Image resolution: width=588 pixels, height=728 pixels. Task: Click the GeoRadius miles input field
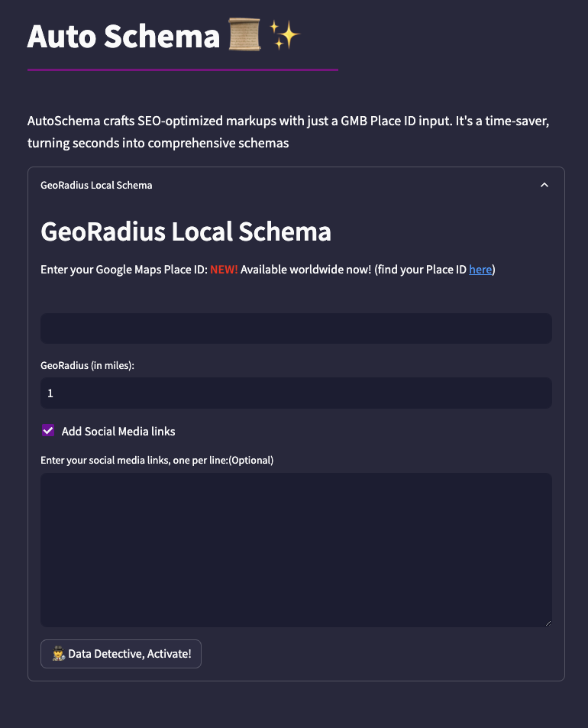[296, 393]
